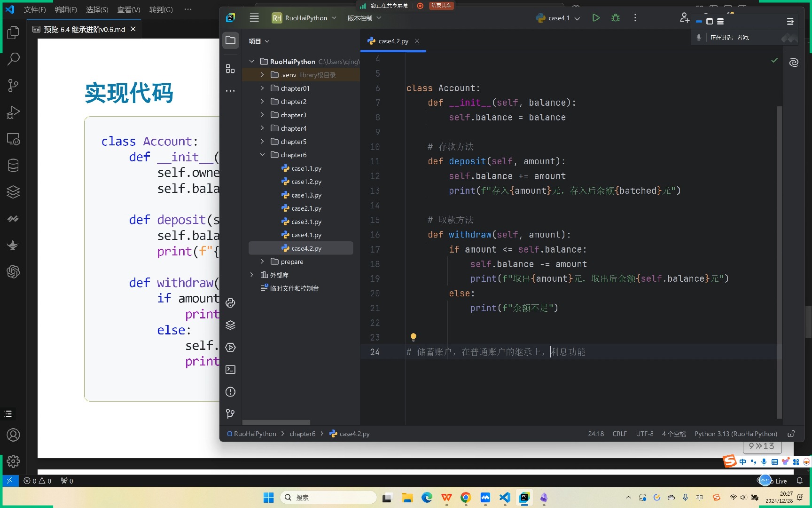Click the yellow intention light bulb

pos(414,337)
